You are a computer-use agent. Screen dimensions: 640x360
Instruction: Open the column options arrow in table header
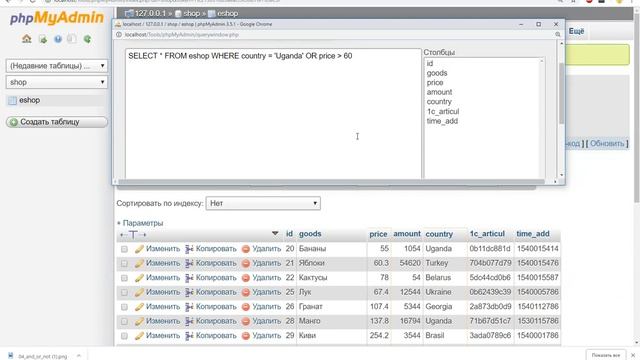275,233
